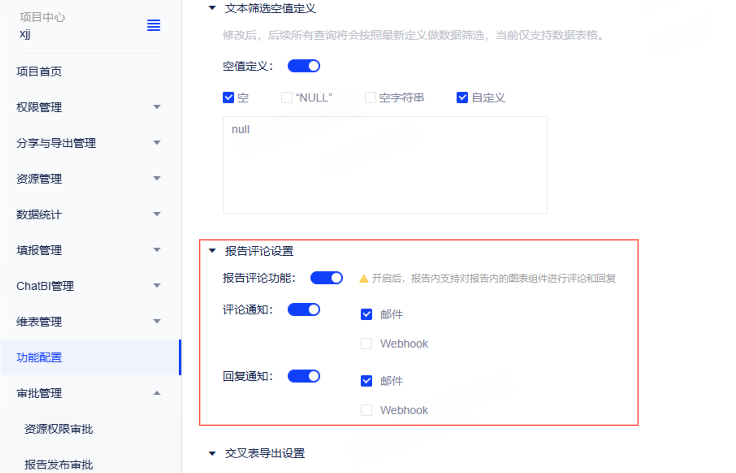Collapse the 审批管理 sidebar menu
This screenshot has height=473, width=736.
point(90,393)
